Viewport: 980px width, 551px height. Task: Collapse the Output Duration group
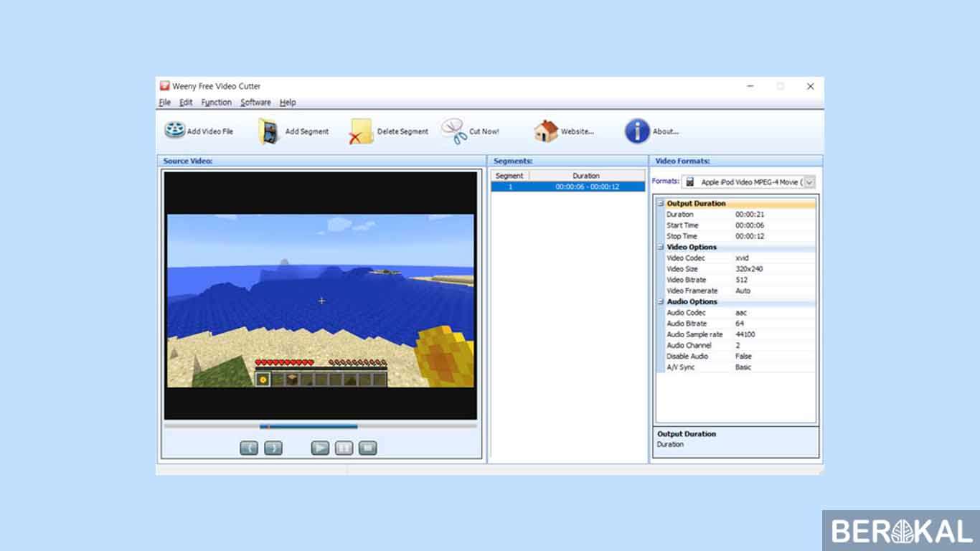661,204
